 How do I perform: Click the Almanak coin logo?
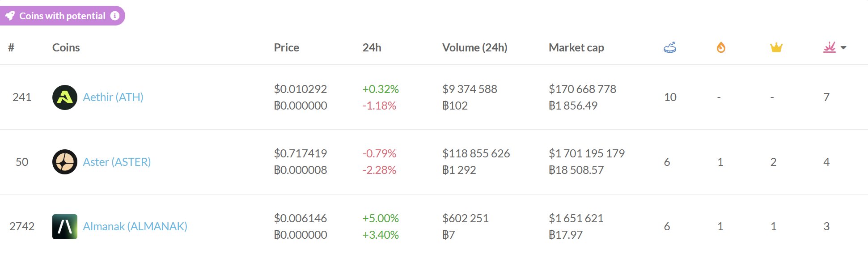click(x=65, y=227)
